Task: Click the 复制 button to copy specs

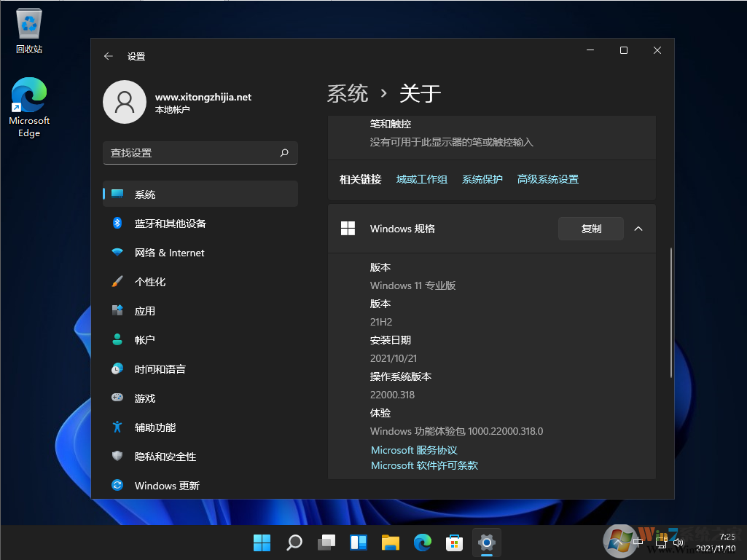Action: tap(590, 228)
